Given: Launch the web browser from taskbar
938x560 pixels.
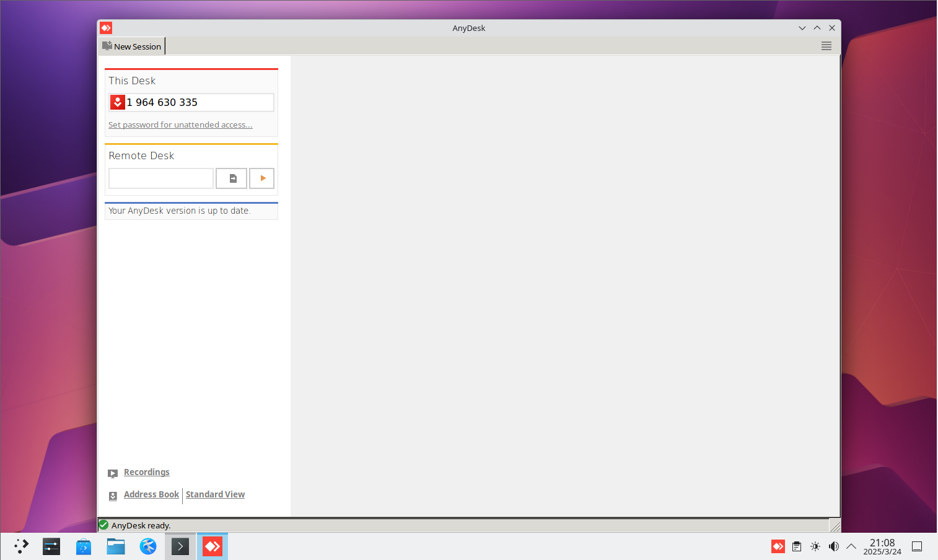Looking at the screenshot, I should [148, 546].
